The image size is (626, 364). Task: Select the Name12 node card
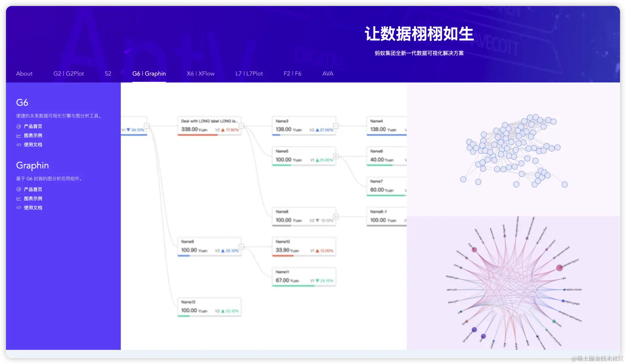pos(209,307)
